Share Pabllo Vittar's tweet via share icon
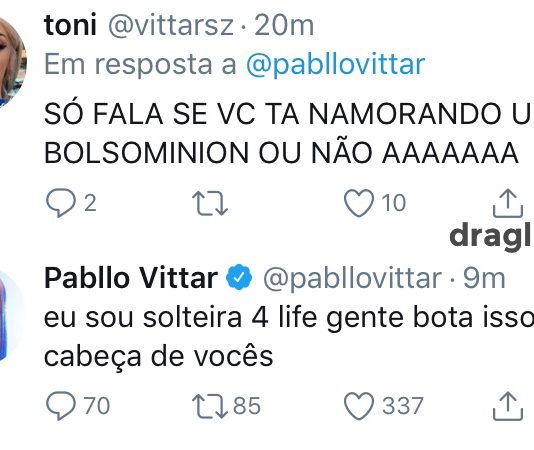 point(508,406)
